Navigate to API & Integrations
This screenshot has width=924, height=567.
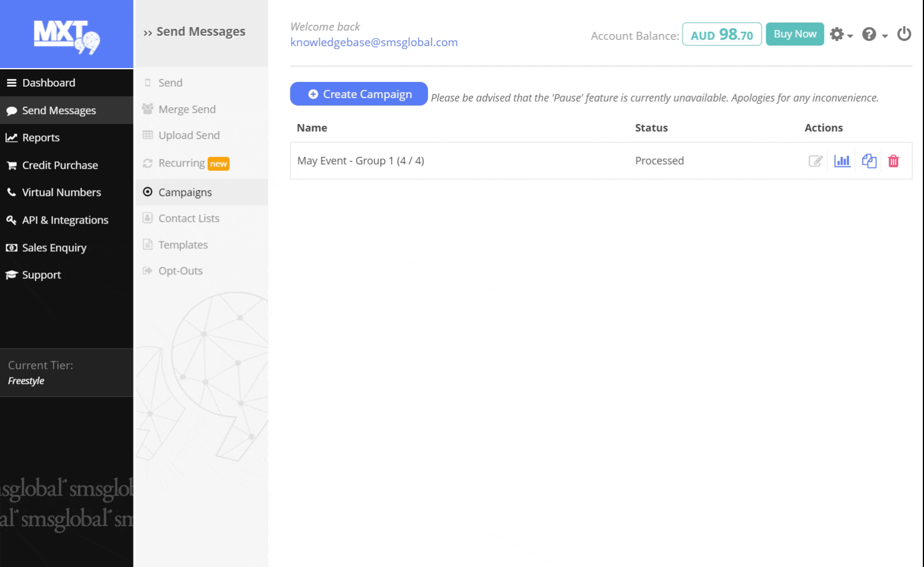65,220
